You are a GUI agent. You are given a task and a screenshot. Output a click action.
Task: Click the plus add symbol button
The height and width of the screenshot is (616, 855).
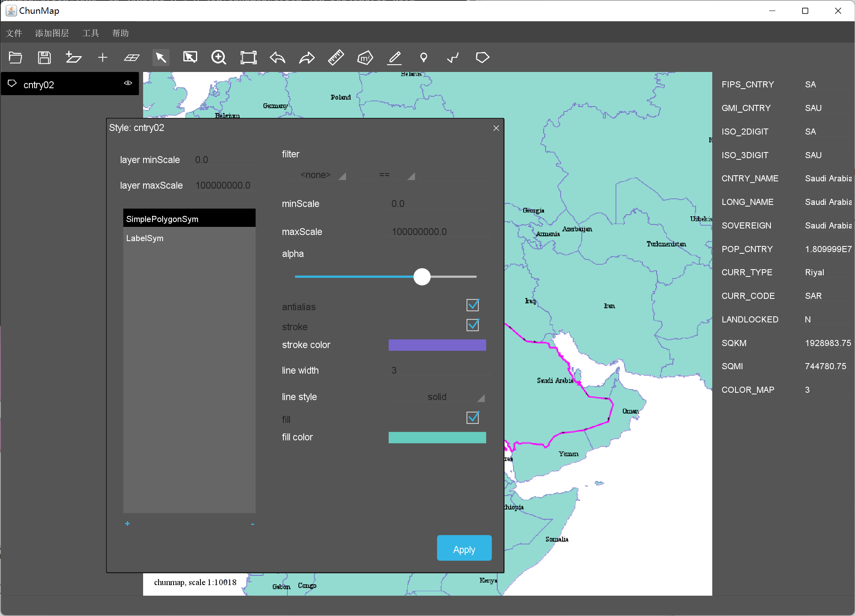(127, 524)
